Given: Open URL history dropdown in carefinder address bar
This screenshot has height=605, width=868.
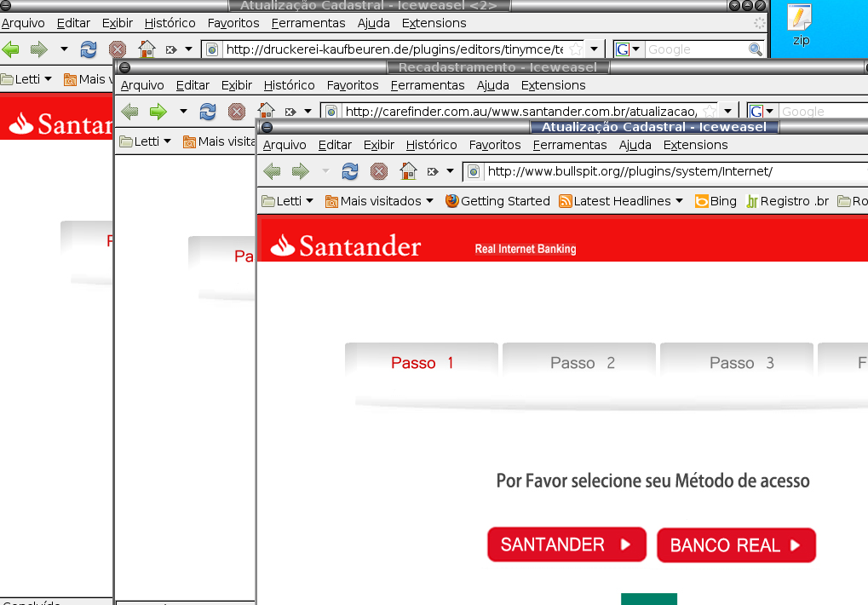Looking at the screenshot, I should (728, 112).
